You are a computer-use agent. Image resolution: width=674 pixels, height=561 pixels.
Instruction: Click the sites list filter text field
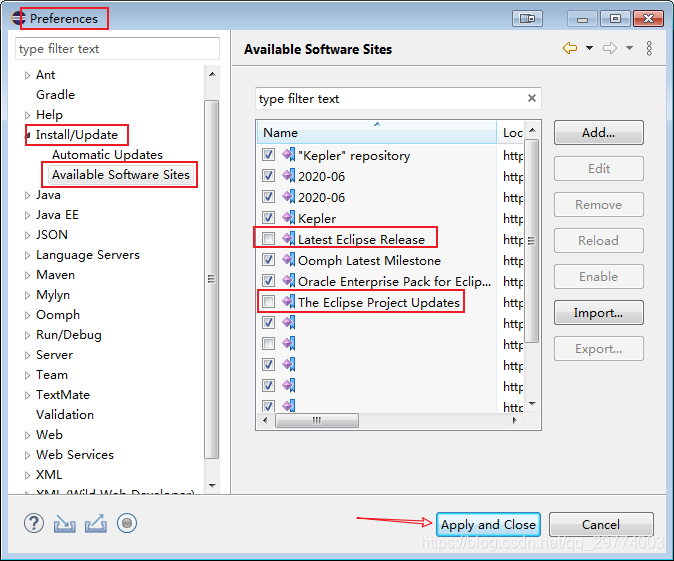[391, 98]
